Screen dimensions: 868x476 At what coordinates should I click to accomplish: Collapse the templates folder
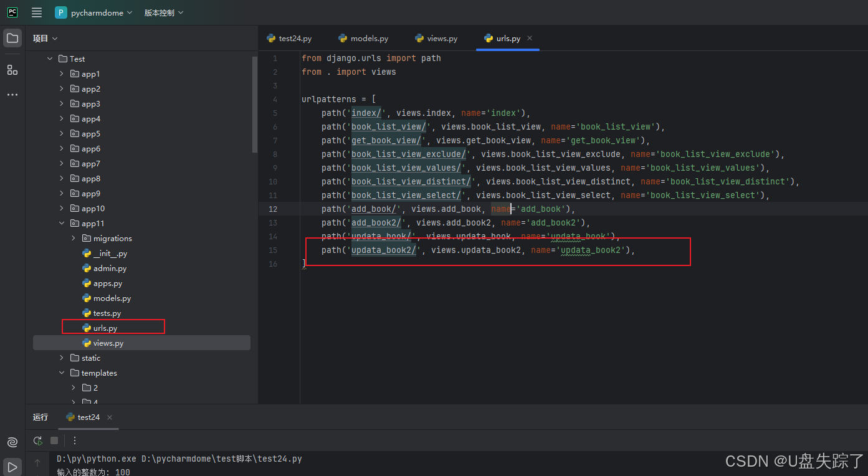pyautogui.click(x=61, y=373)
